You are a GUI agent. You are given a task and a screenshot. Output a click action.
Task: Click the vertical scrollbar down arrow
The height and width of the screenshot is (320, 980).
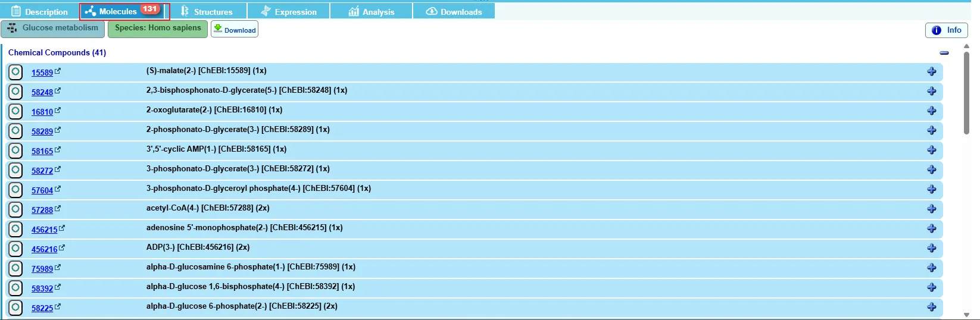[x=966, y=315]
